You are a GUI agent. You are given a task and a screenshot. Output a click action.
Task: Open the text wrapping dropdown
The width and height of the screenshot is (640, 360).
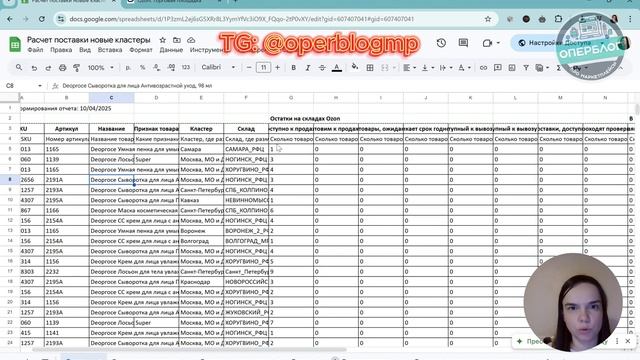pos(445,68)
